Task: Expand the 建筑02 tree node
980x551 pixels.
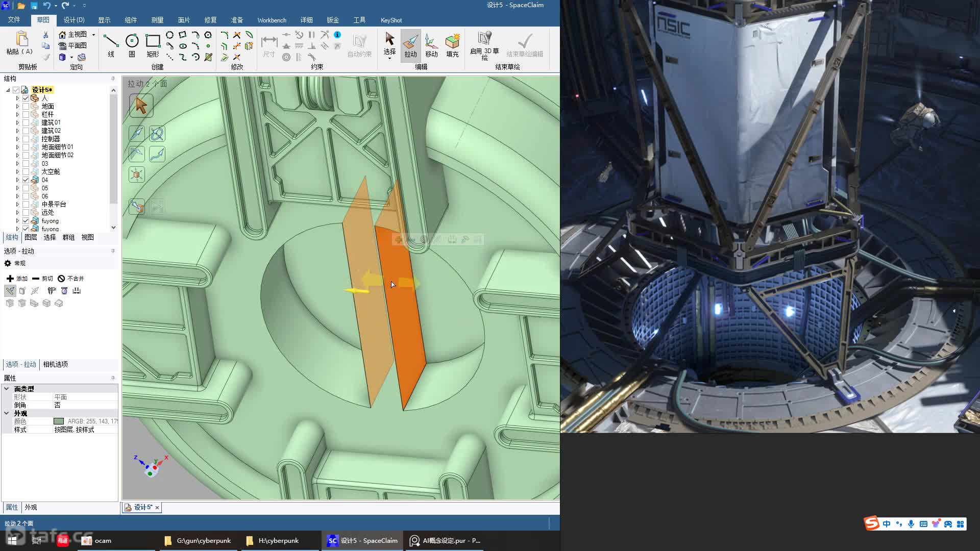Action: click(17, 131)
